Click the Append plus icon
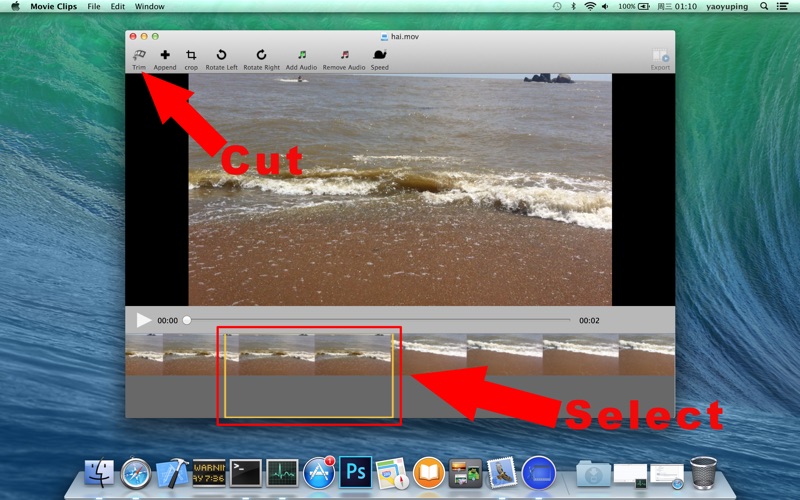Viewport: 800px width, 500px height. click(x=165, y=55)
